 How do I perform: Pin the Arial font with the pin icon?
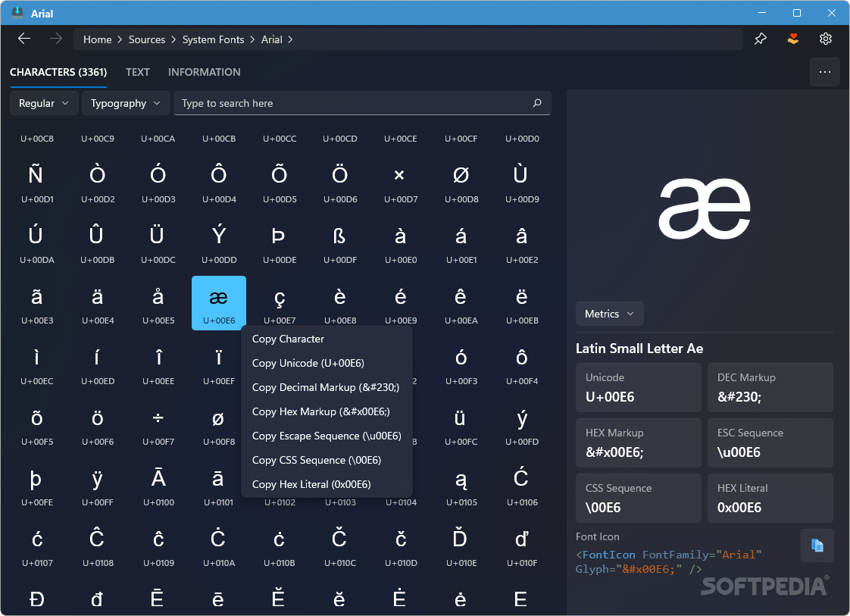coord(760,39)
